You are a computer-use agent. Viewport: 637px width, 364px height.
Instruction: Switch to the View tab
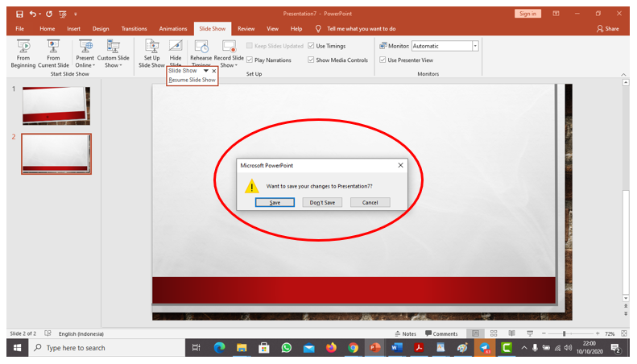(x=272, y=29)
